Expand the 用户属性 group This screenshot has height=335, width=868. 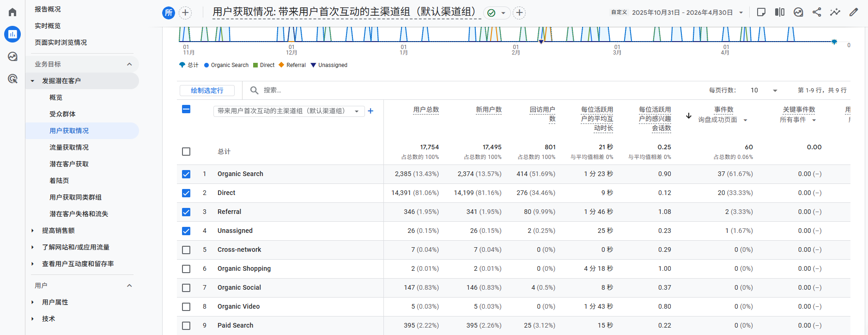click(32, 302)
